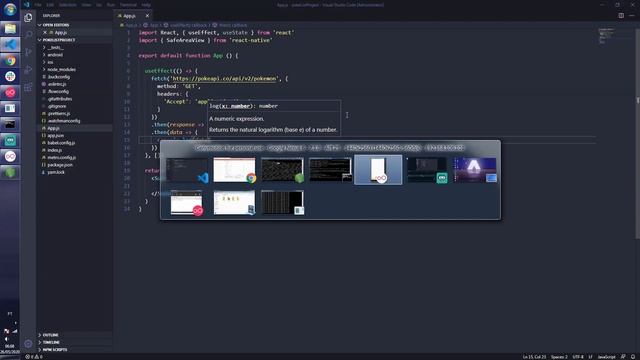The width and height of the screenshot is (640, 360).
Task: Open the View menu
Action: coord(86,5)
